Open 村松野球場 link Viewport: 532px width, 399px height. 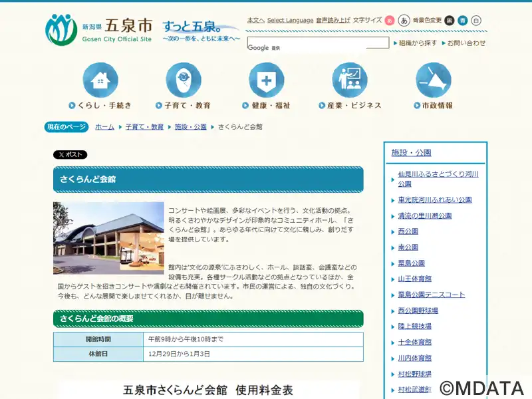pos(414,374)
